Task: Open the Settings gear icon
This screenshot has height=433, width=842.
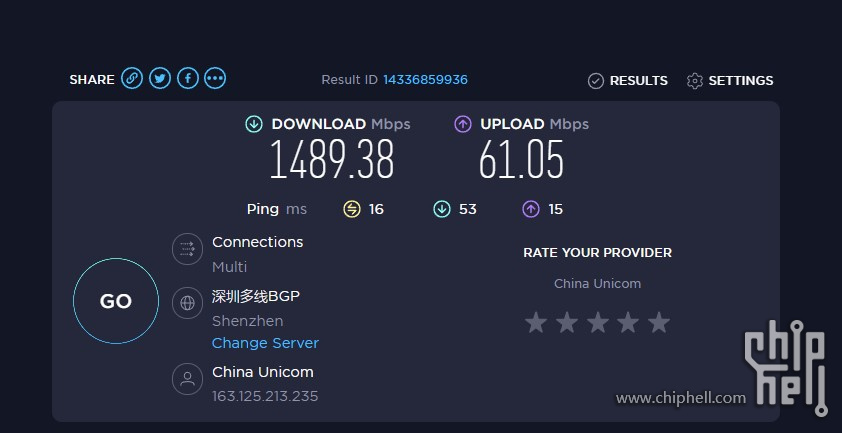Action: tap(694, 81)
